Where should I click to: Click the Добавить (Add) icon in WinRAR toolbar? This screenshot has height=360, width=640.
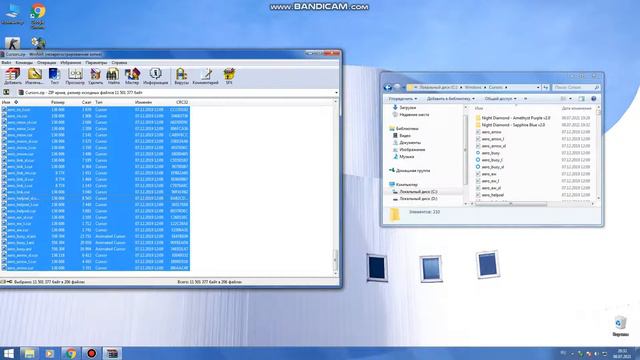(x=13, y=76)
